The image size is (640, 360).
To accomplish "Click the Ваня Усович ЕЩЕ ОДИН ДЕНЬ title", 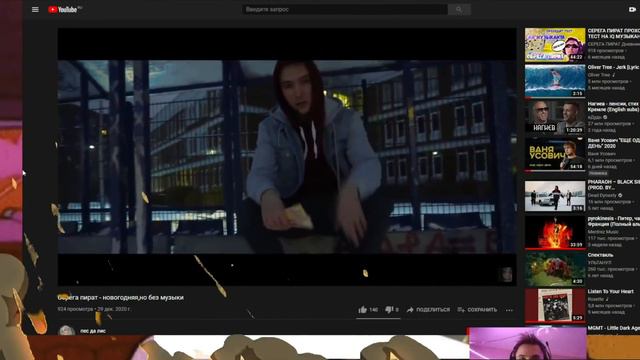I will click(613, 143).
